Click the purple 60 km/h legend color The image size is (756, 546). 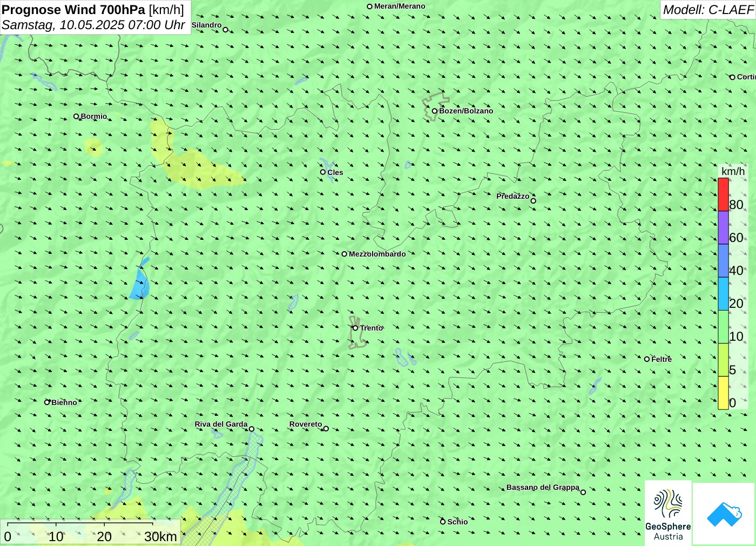click(723, 227)
